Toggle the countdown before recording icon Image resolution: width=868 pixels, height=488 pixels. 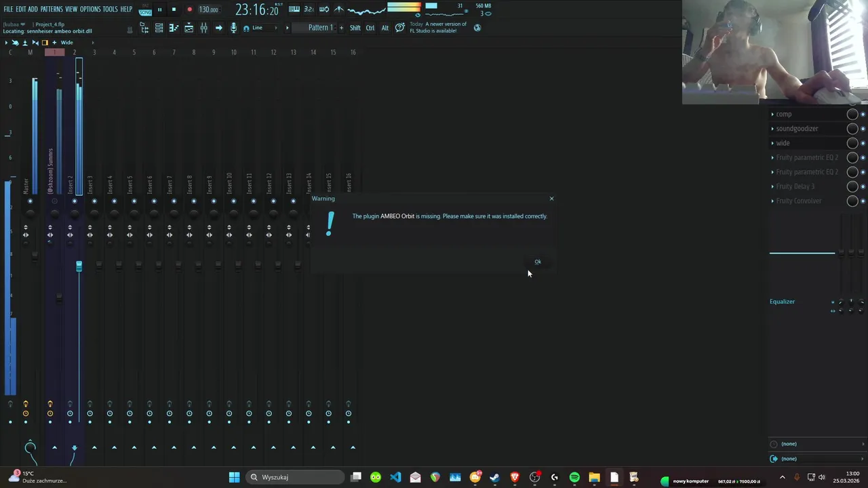(309, 9)
